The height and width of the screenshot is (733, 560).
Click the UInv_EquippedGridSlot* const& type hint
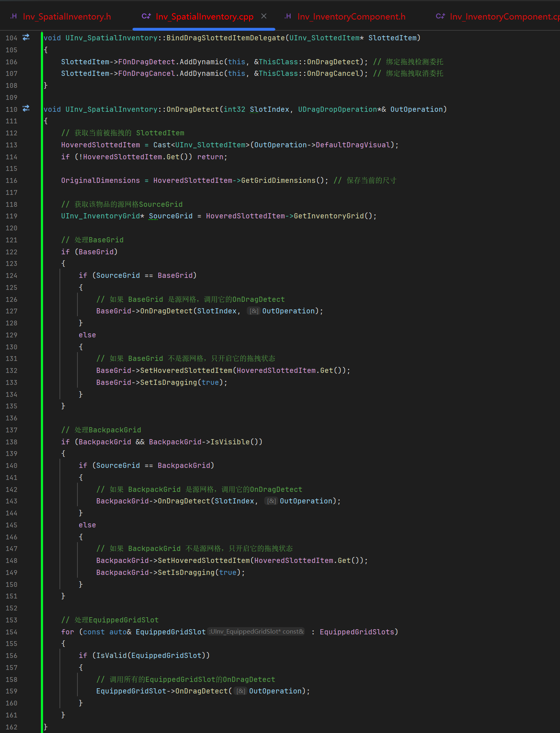point(256,632)
